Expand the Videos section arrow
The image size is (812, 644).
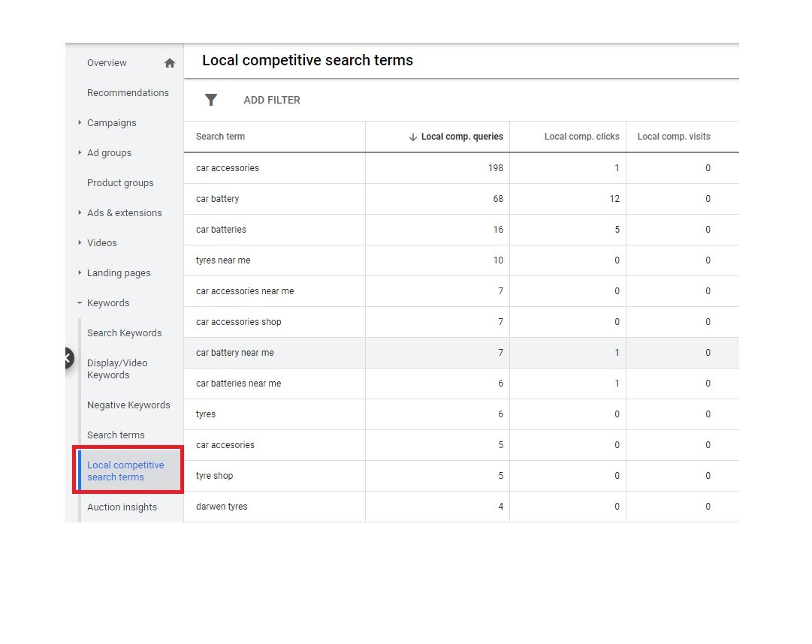pos(80,242)
